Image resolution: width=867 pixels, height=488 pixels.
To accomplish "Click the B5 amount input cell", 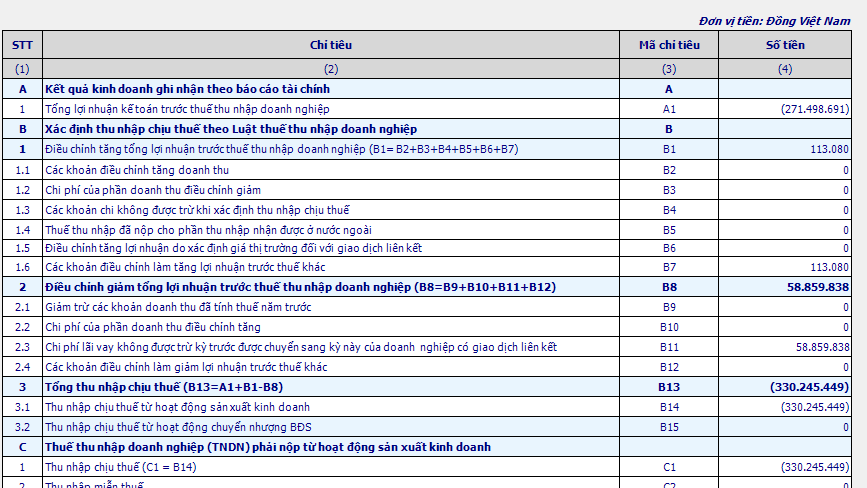I will tap(785, 229).
